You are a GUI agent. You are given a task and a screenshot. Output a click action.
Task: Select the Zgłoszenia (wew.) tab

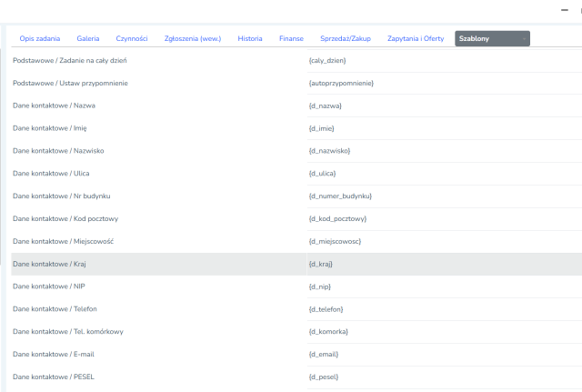click(x=193, y=38)
